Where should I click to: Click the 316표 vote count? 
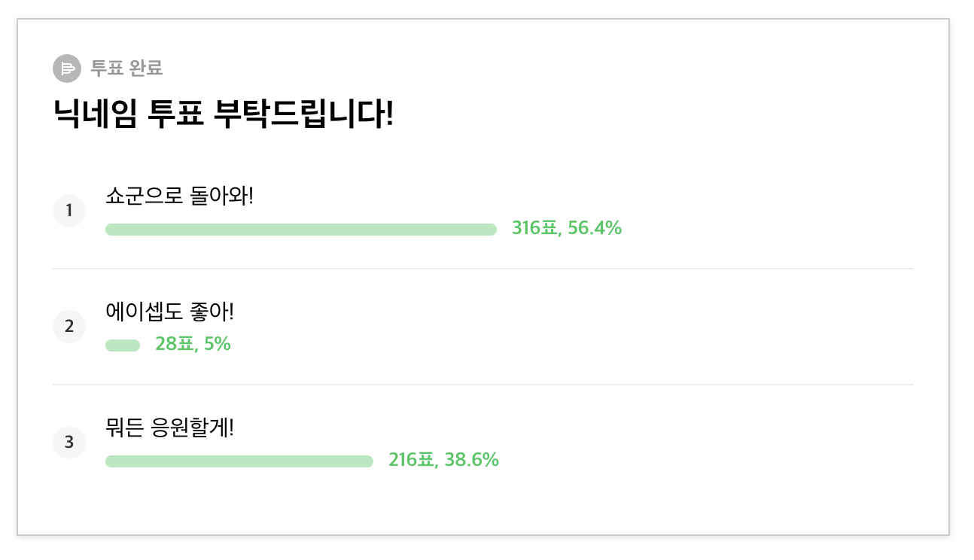click(x=536, y=228)
